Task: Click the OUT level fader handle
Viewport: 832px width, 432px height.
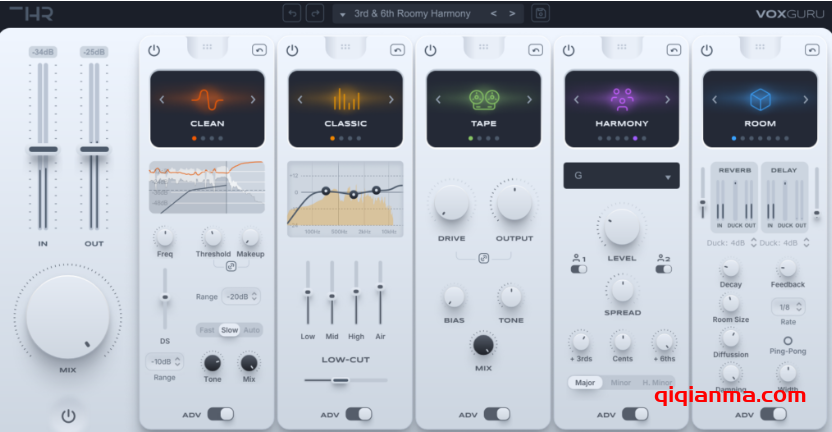Action: point(94,150)
